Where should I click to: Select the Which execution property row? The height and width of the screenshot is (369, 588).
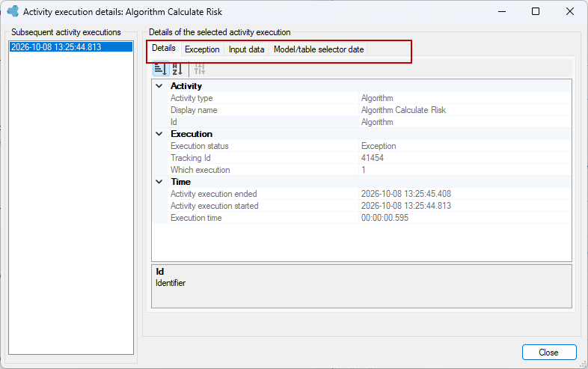point(370,170)
